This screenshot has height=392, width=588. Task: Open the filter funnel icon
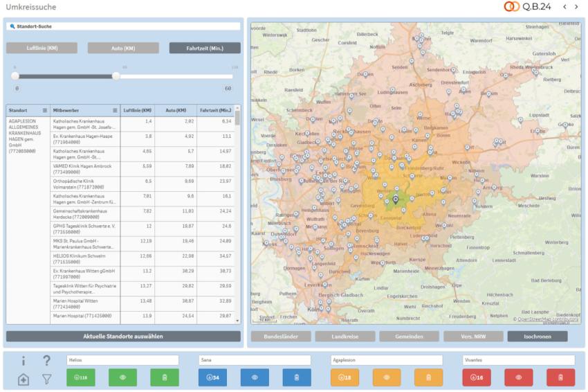coord(46,380)
